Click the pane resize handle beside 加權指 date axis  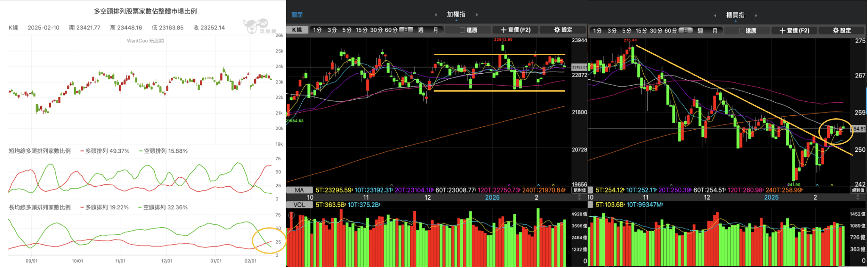pos(579,198)
